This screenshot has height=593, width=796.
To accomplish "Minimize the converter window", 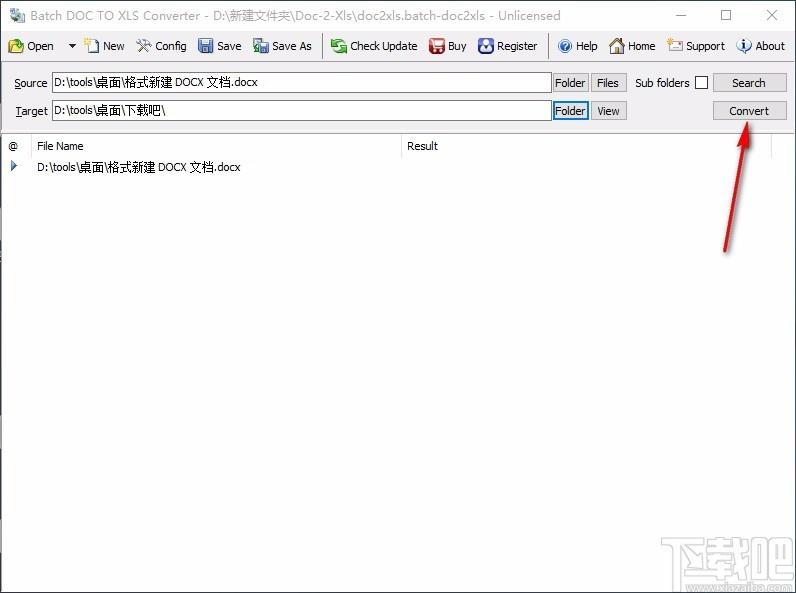I will 681,16.
